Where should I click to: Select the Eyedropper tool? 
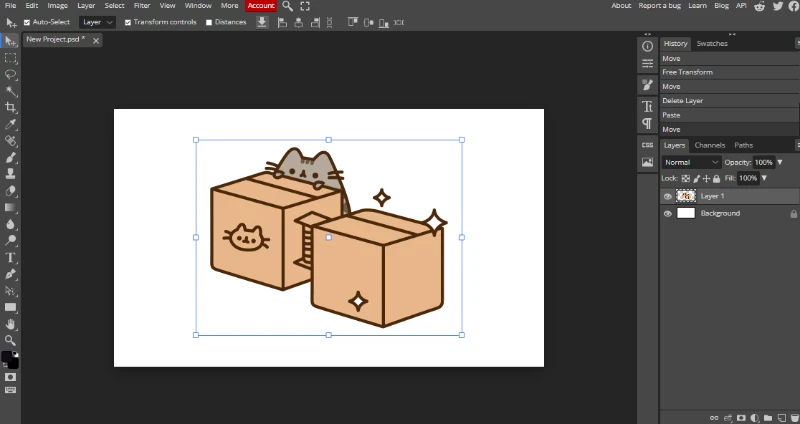[x=10, y=124]
